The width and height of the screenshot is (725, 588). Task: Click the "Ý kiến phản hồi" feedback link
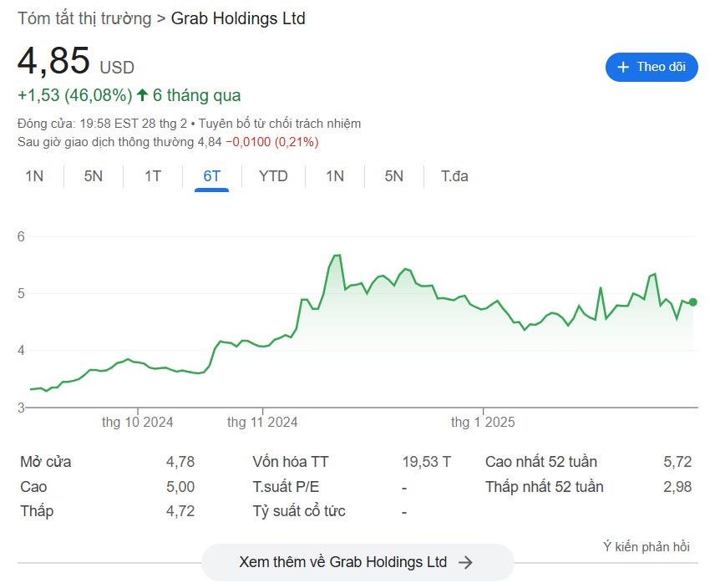[x=646, y=547]
